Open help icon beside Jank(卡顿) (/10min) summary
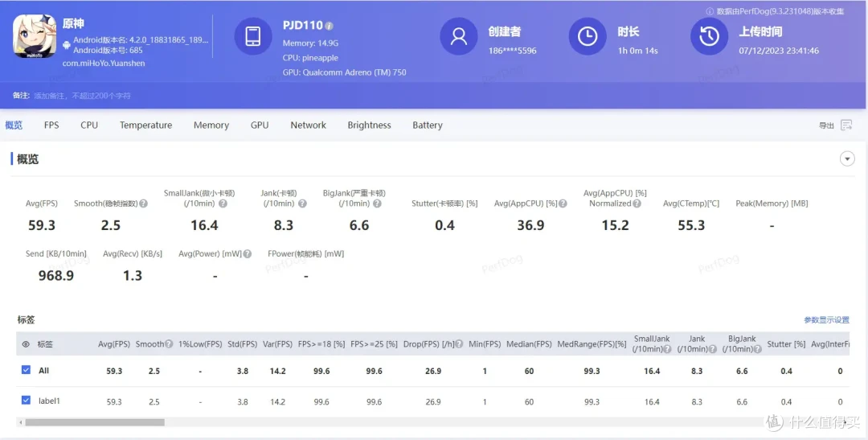 302,204
